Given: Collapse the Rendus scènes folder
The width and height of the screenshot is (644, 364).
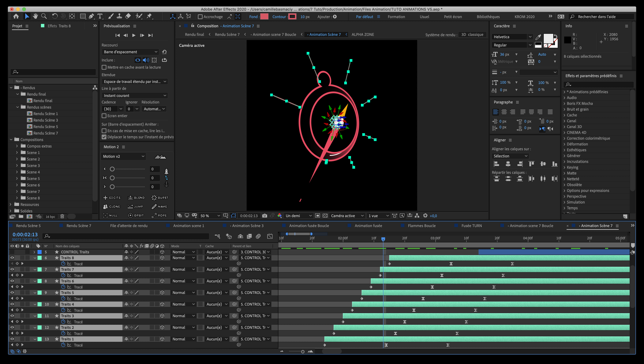Looking at the screenshot, I should 17,107.
